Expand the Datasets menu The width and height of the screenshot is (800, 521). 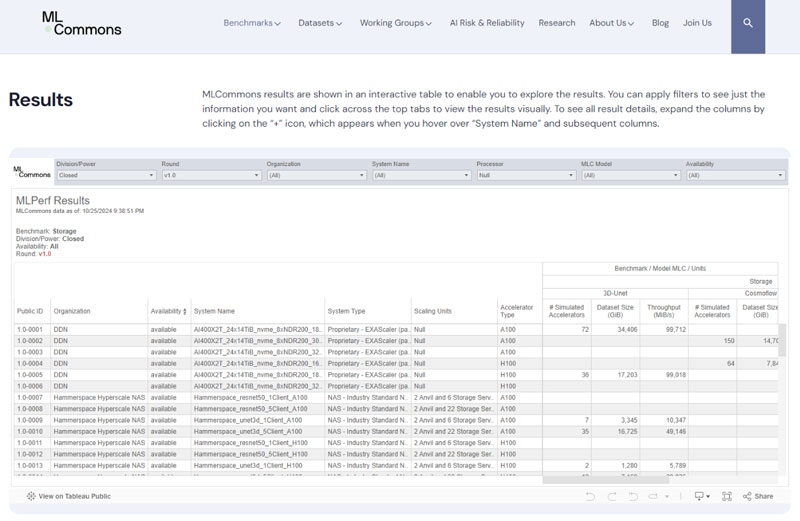(320, 23)
